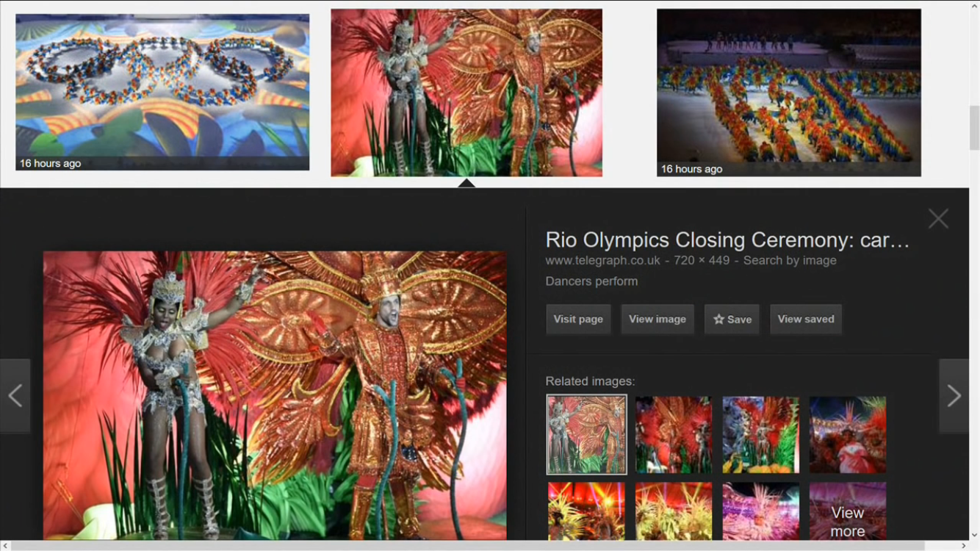
Task: Open the fourth related image in the top row
Action: tap(848, 435)
